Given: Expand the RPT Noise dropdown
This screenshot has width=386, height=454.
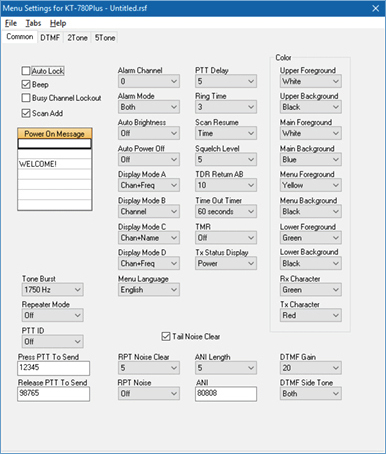Looking at the screenshot, I should (149, 393).
